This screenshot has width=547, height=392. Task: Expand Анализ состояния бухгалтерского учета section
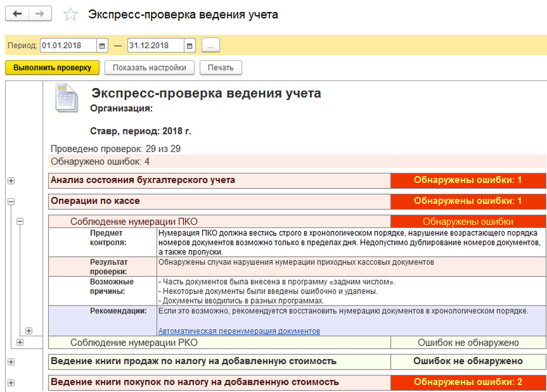(x=11, y=181)
